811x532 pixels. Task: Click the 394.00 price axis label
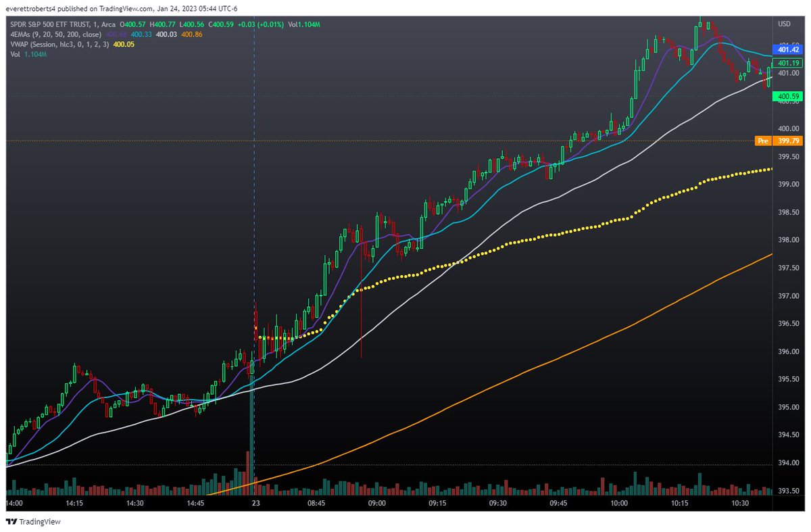(789, 464)
